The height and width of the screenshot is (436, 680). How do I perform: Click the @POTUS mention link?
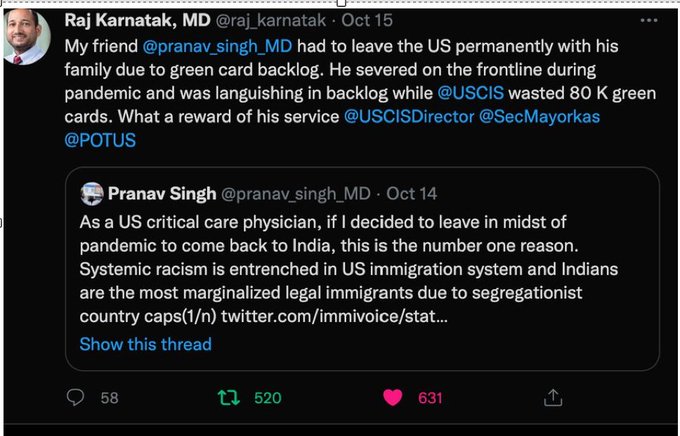(100, 140)
